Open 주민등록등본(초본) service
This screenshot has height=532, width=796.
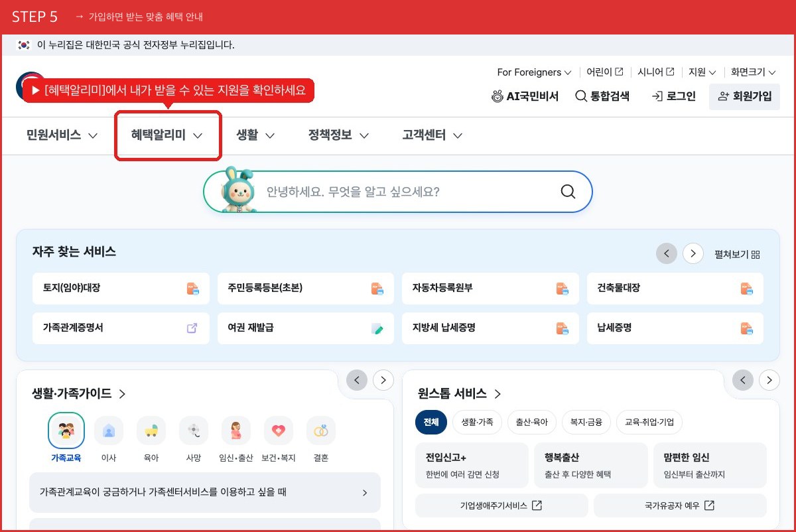pos(306,289)
